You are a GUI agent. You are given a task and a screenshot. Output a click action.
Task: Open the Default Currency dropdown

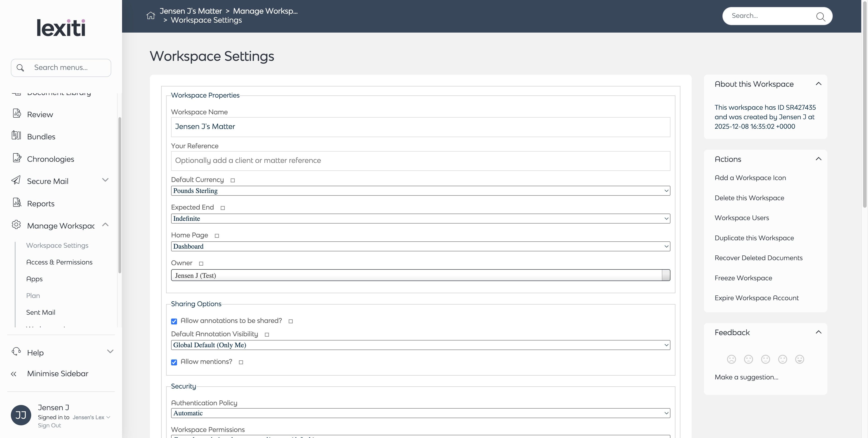[x=420, y=191]
